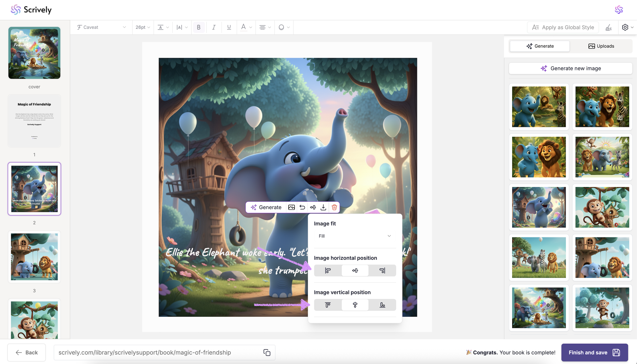Toggle italic text formatting
The image size is (637, 364).
tap(214, 27)
